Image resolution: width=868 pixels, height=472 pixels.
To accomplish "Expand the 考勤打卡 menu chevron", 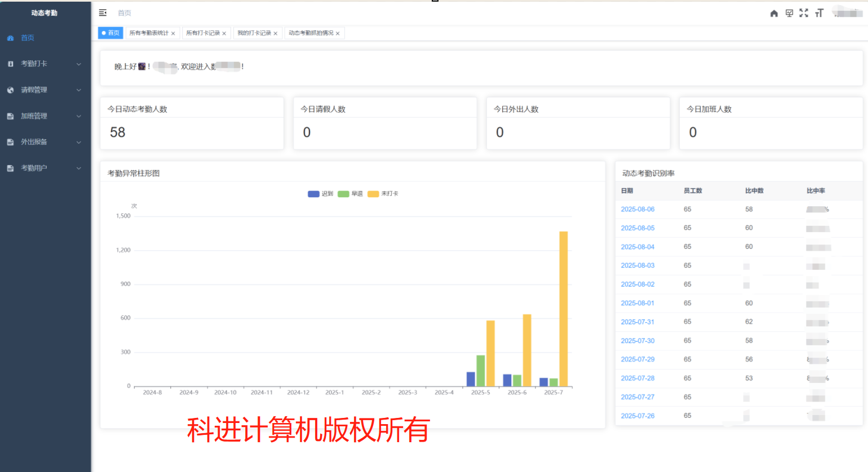I will (79, 64).
